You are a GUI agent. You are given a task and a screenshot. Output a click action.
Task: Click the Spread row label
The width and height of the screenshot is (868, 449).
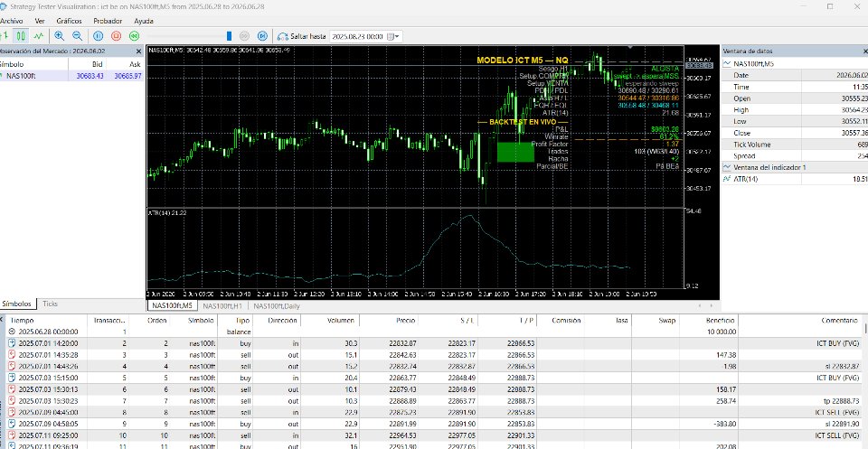point(743,156)
